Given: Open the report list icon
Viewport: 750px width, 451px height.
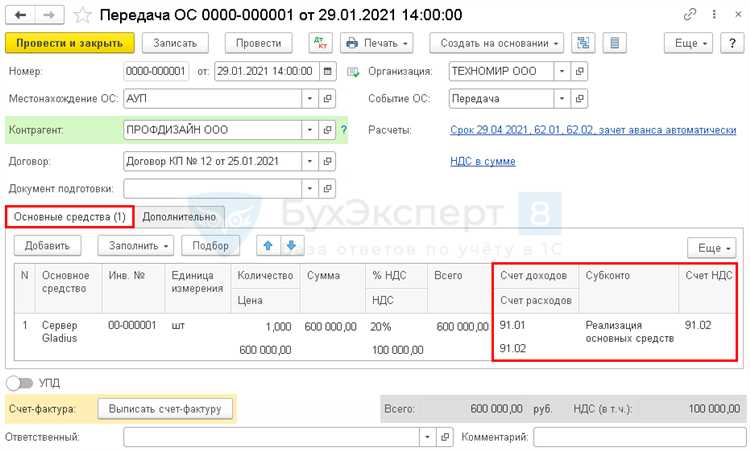Looking at the screenshot, I should click(x=615, y=43).
